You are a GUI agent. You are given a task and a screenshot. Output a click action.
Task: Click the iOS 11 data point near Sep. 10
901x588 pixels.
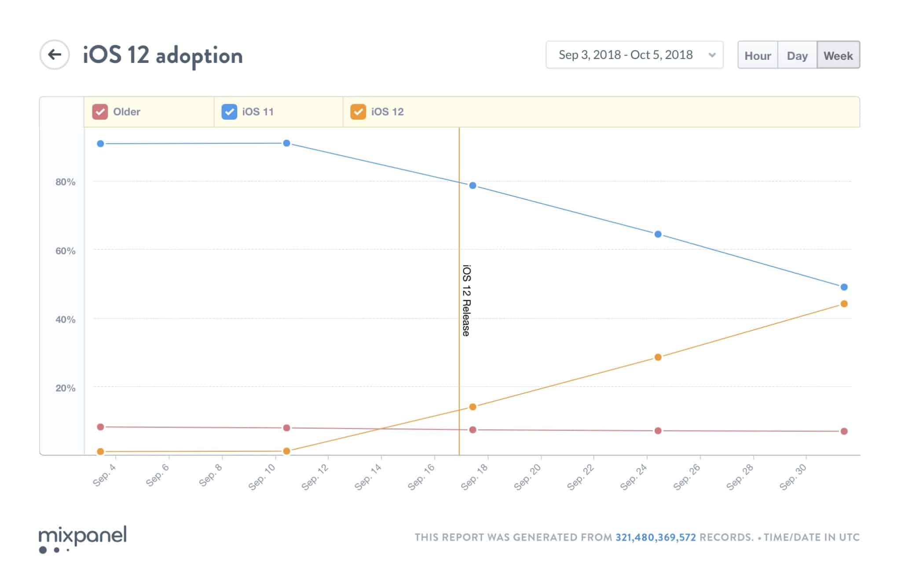click(286, 143)
